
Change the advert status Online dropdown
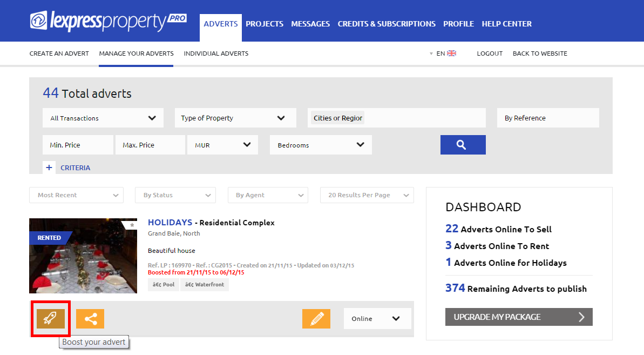tap(377, 318)
